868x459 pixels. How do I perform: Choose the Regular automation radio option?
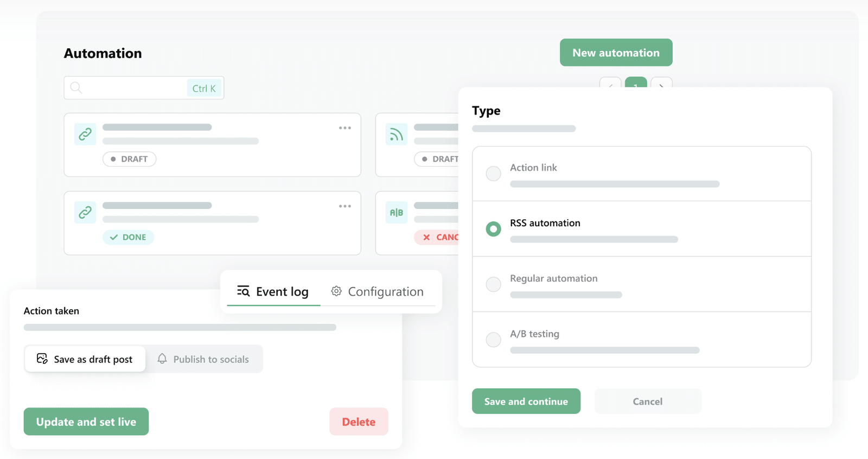click(493, 284)
